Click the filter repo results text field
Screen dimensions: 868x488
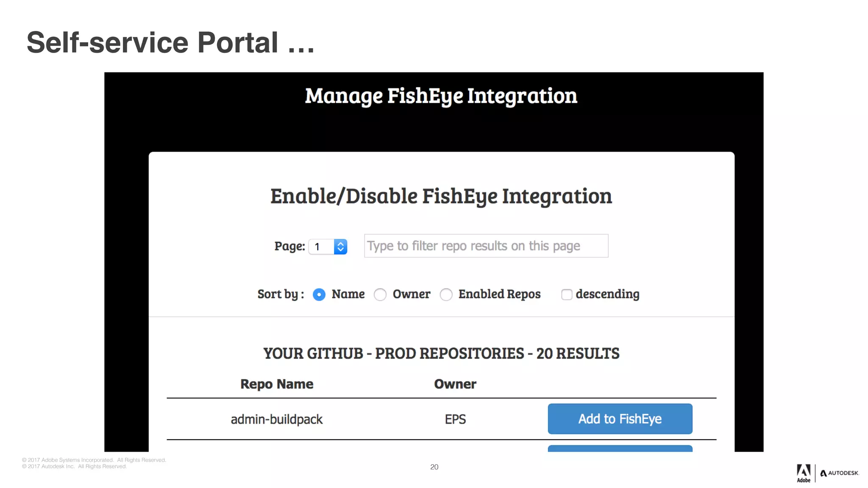coord(486,246)
